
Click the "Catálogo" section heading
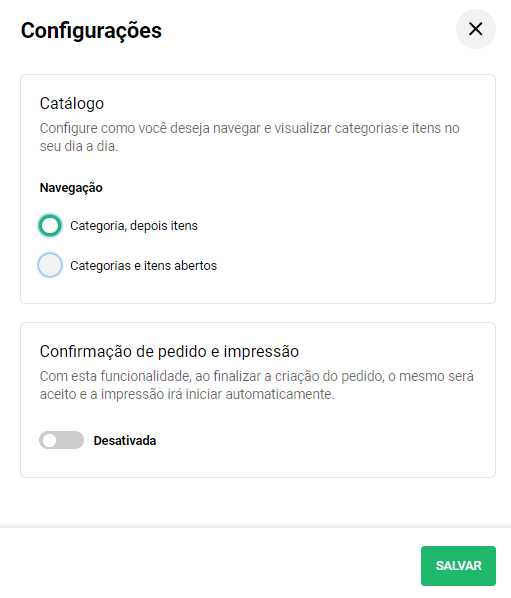click(x=72, y=103)
